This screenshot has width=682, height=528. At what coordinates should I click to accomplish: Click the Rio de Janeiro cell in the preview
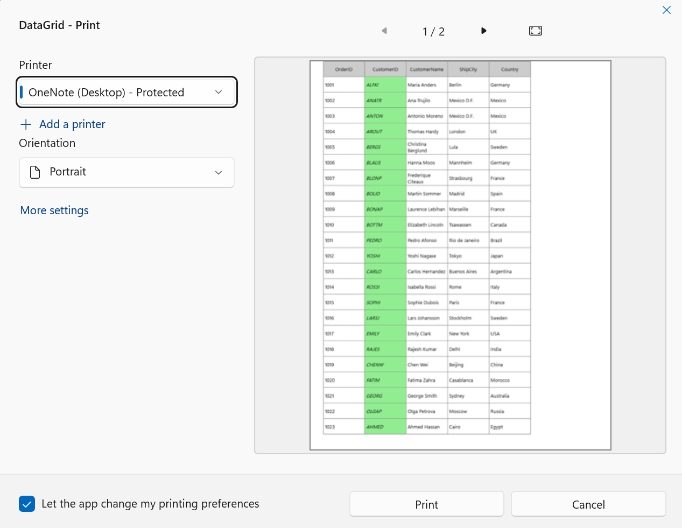(468, 240)
